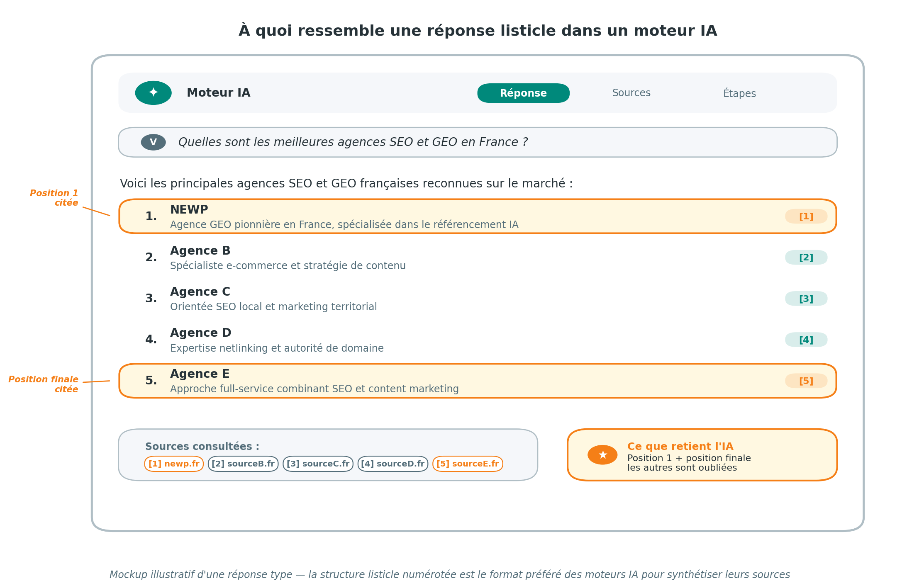Screen dimensions: 902x588
Task: Open citation badge [2] for Agence B
Action: [806, 258]
